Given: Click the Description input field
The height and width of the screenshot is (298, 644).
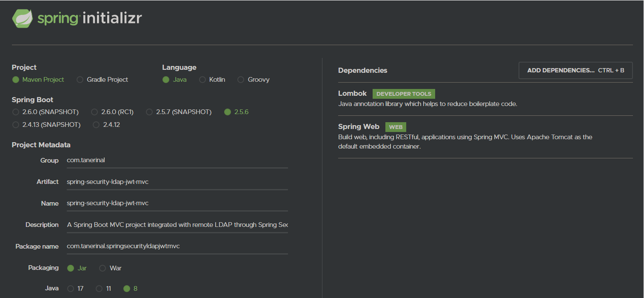Looking at the screenshot, I should coord(170,224).
